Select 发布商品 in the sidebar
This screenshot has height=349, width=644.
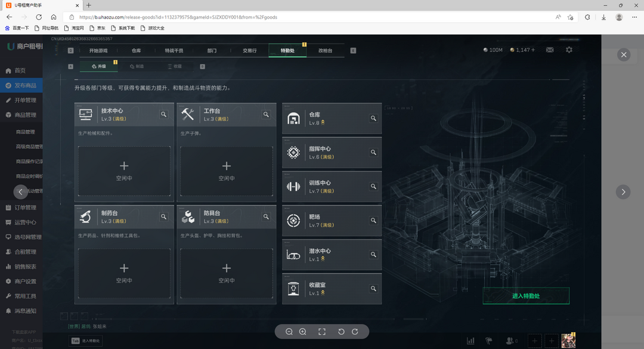tap(25, 85)
